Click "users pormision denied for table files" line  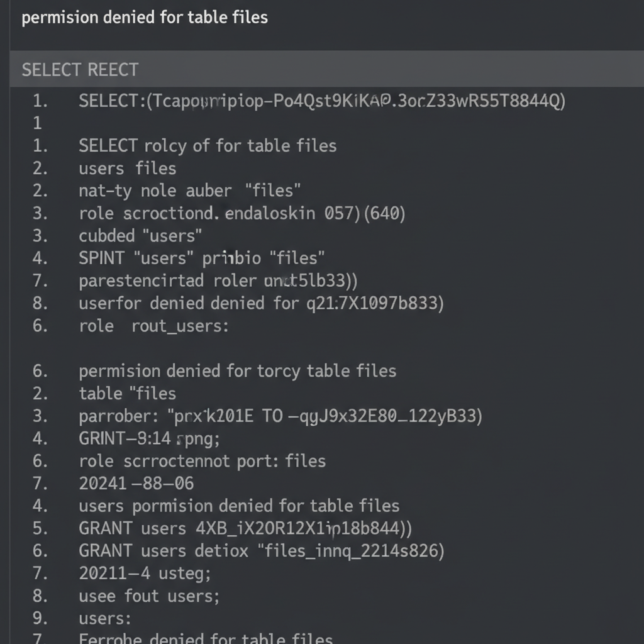pyautogui.click(x=239, y=506)
